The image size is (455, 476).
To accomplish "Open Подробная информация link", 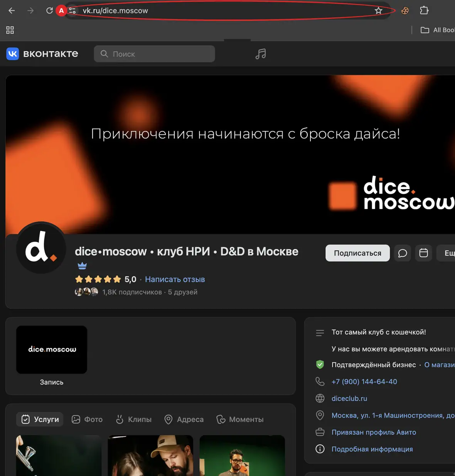I will 372,449.
